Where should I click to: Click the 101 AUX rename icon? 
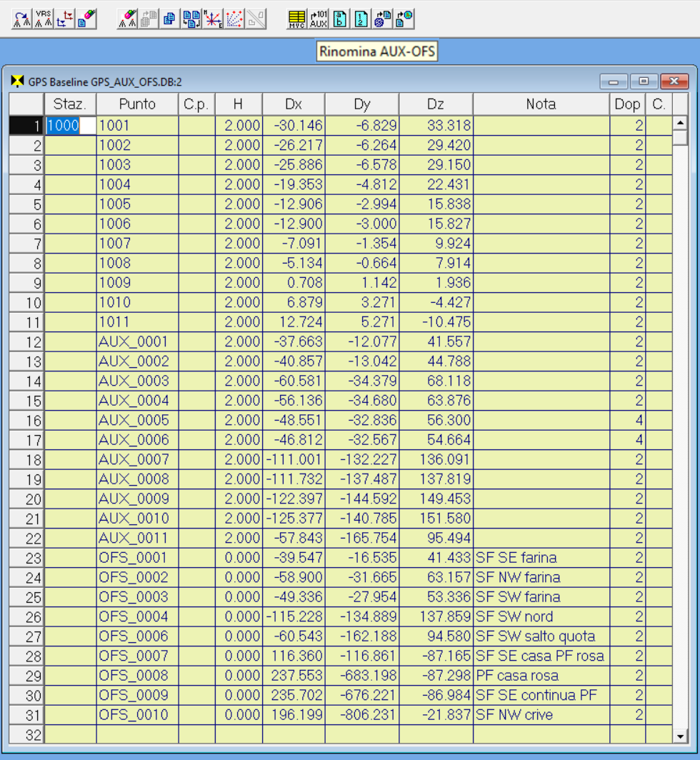(318, 19)
